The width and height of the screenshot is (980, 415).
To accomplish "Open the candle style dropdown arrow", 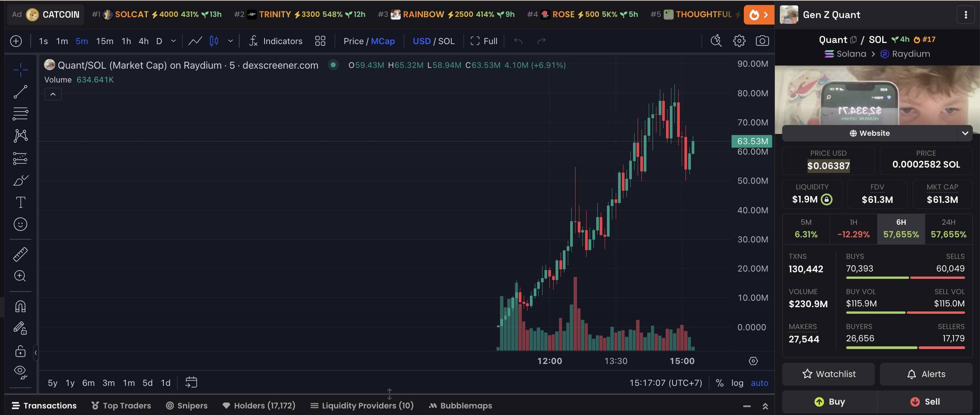I will click(x=230, y=41).
